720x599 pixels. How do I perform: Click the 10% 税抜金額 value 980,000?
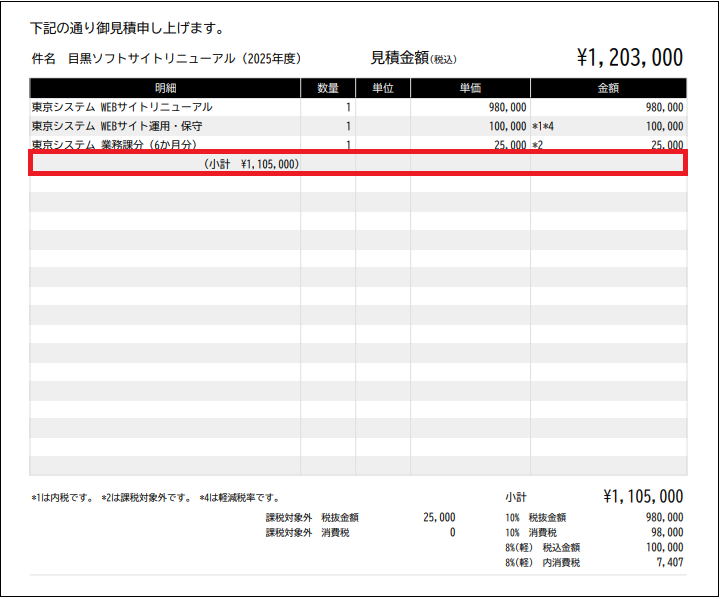pos(664,518)
